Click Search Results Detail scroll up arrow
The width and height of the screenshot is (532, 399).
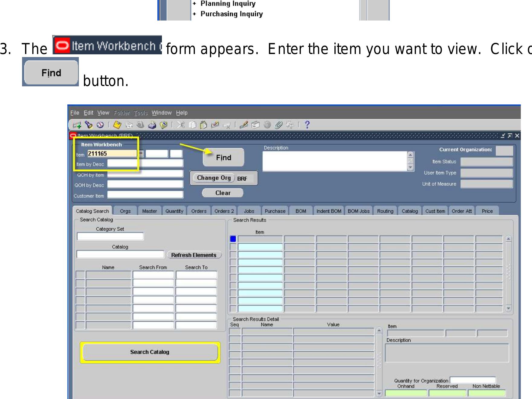[x=379, y=331]
